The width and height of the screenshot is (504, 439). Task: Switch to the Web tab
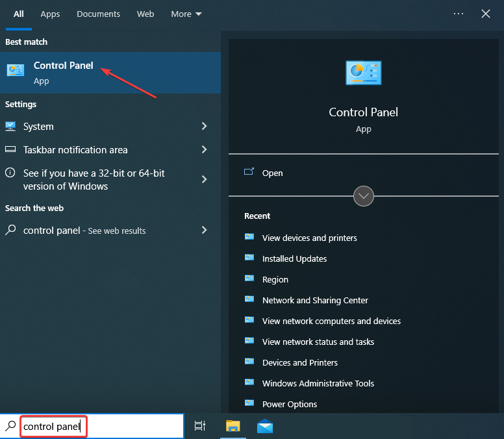[145, 14]
